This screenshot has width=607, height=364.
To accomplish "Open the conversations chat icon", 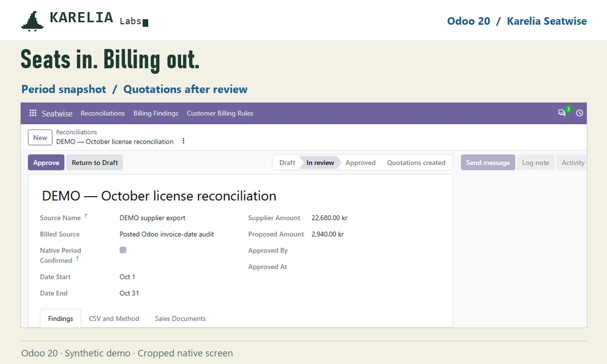I will point(561,113).
